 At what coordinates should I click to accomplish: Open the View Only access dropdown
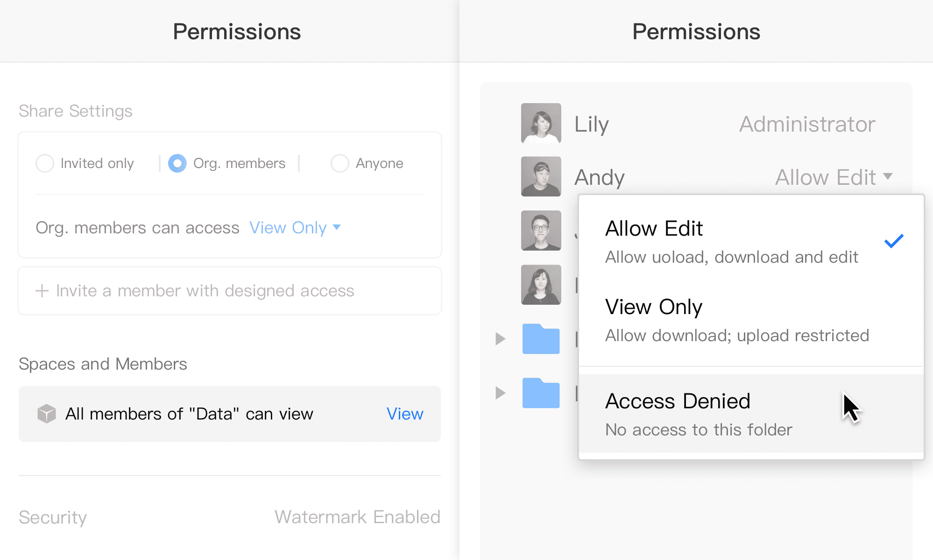tap(295, 228)
